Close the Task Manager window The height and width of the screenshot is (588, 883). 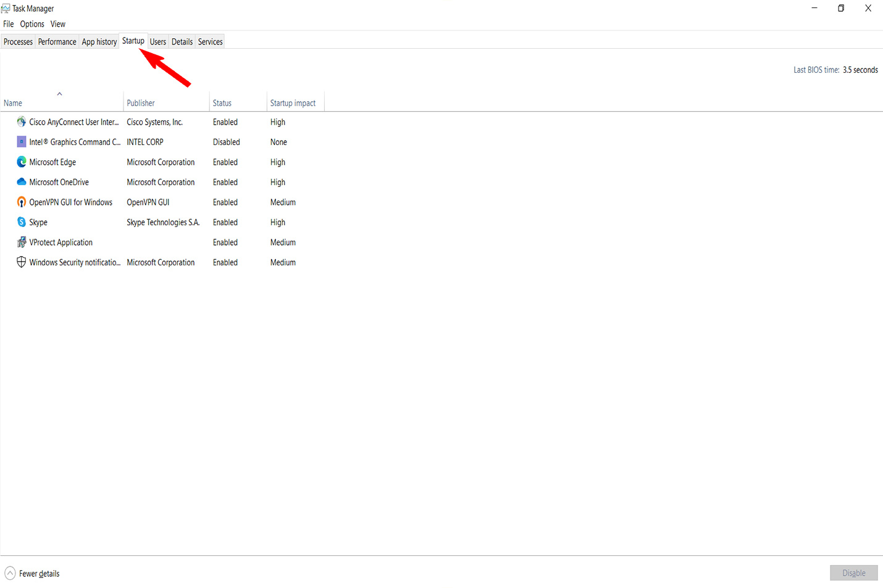868,8
